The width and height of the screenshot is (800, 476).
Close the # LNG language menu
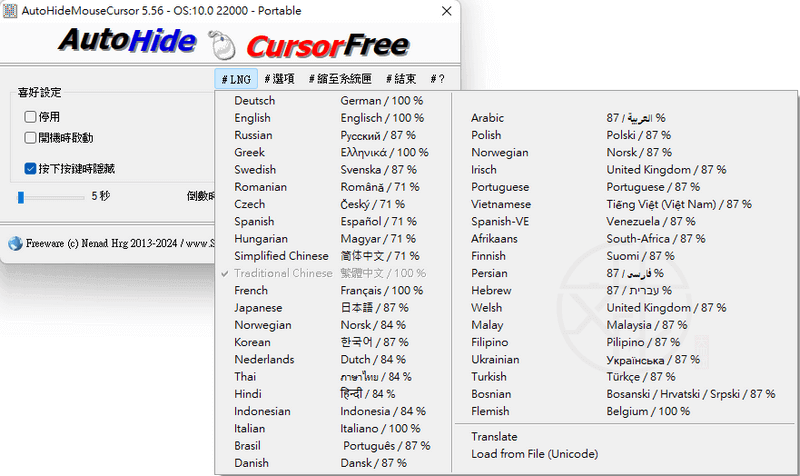click(236, 79)
